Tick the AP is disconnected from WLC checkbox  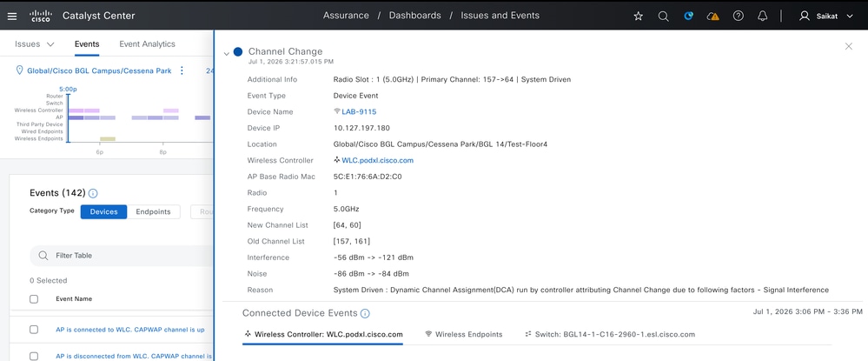click(34, 356)
